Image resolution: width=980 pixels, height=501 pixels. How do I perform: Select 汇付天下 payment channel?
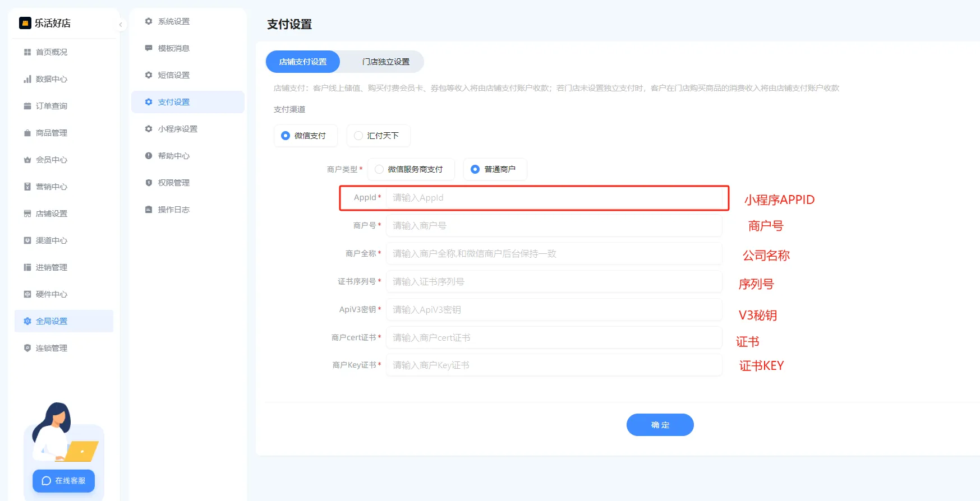(379, 136)
